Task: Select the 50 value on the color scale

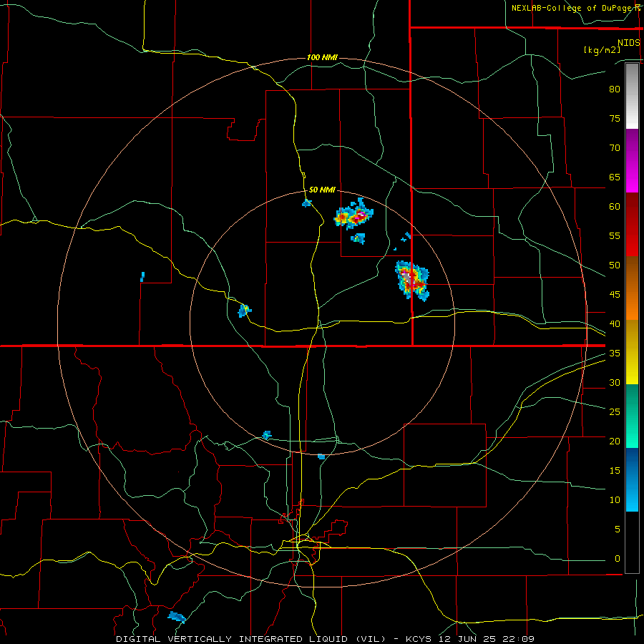Action: pos(615,265)
